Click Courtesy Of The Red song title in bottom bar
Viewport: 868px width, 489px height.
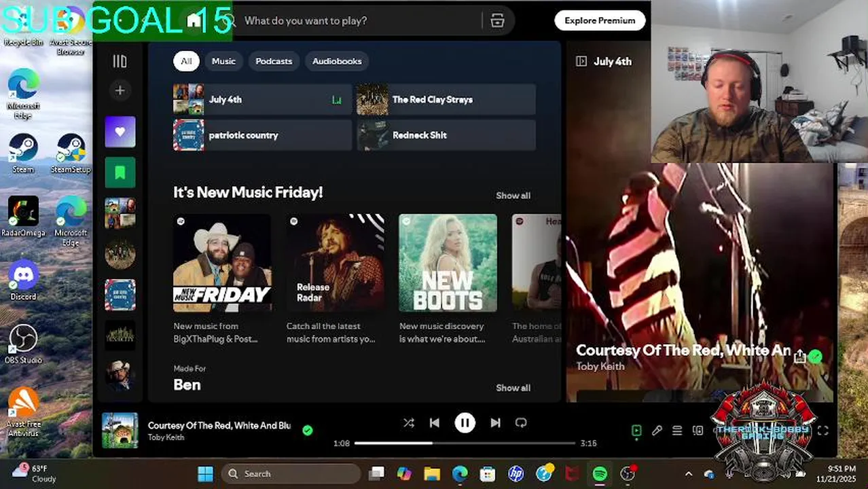click(219, 425)
